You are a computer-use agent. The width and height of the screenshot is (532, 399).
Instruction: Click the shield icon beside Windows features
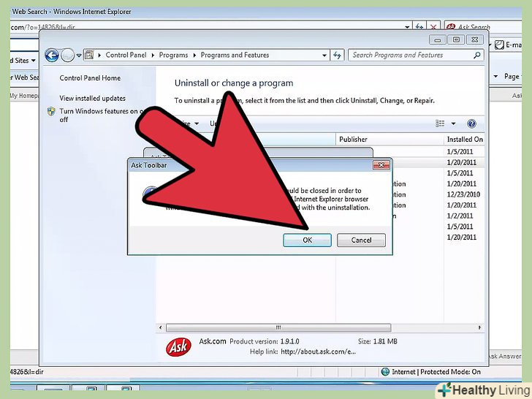[51, 112]
